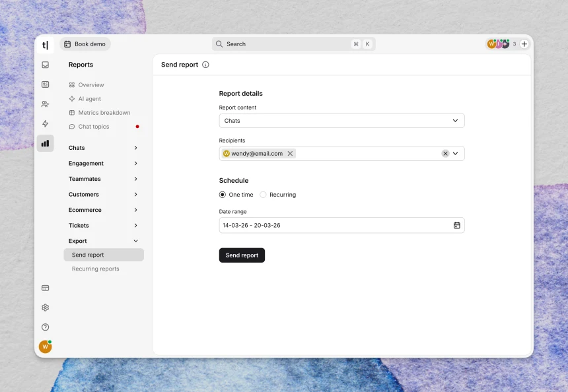This screenshot has height=392, width=568.
Task: Open the calendar icon in date range field
Action: pos(457,226)
